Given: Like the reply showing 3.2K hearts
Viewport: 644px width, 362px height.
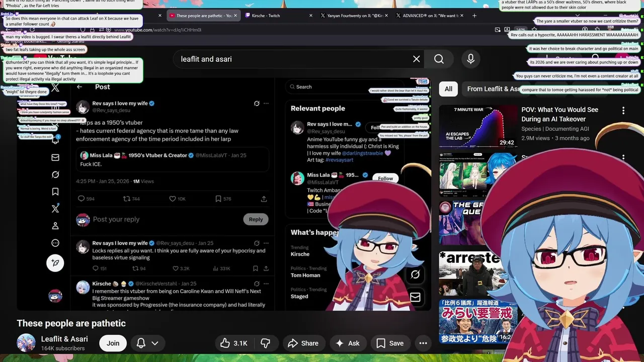Looking at the screenshot, I should [176, 268].
